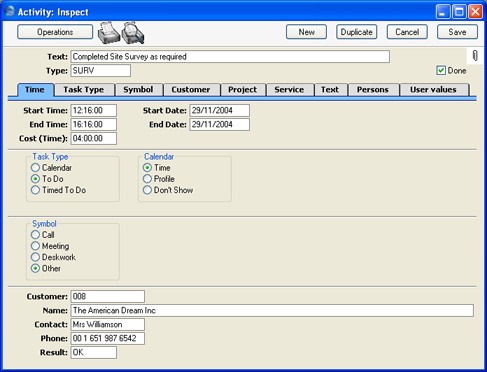Save the activity record
The image size is (487, 372).
point(457,32)
